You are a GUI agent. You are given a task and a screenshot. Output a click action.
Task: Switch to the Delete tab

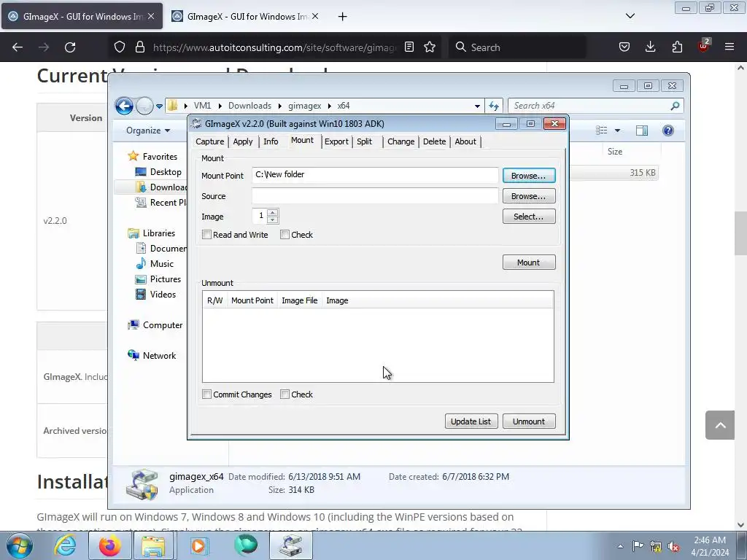click(x=435, y=141)
